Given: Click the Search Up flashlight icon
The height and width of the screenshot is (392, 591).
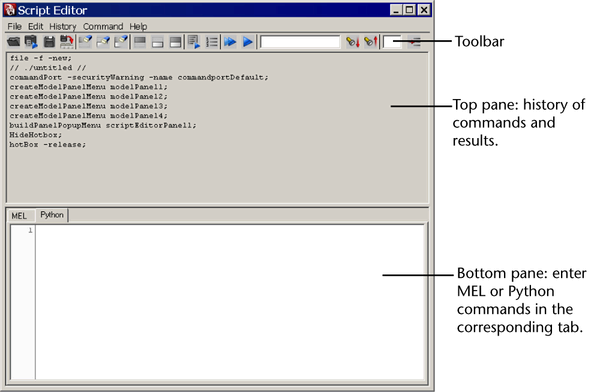Looking at the screenshot, I should (x=371, y=41).
